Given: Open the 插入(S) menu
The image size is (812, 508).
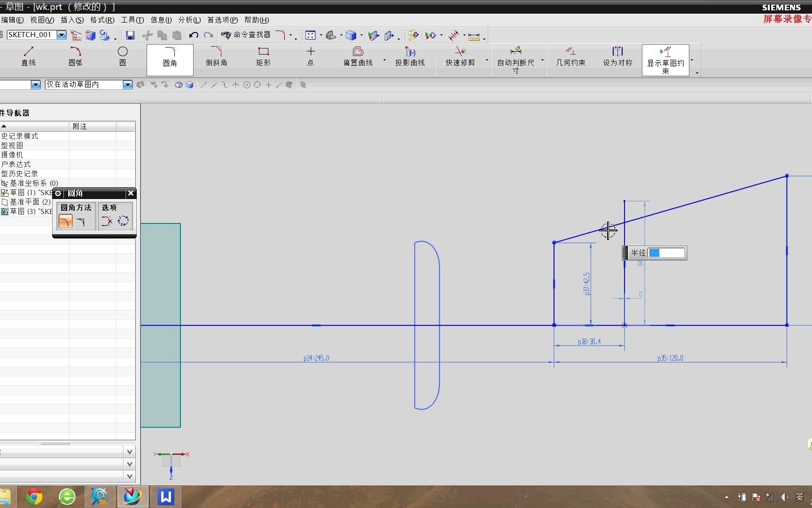Looking at the screenshot, I should 72,20.
